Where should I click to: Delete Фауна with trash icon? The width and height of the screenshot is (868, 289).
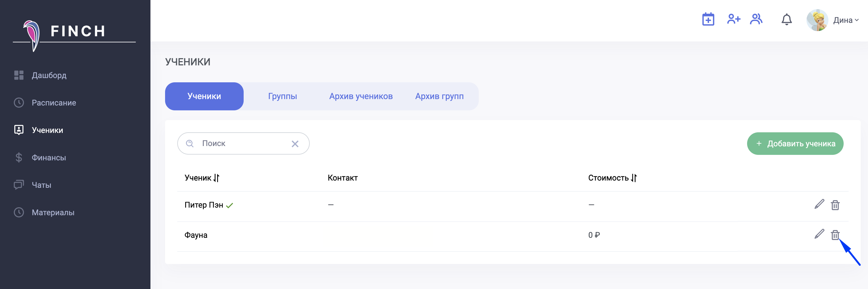834,235
